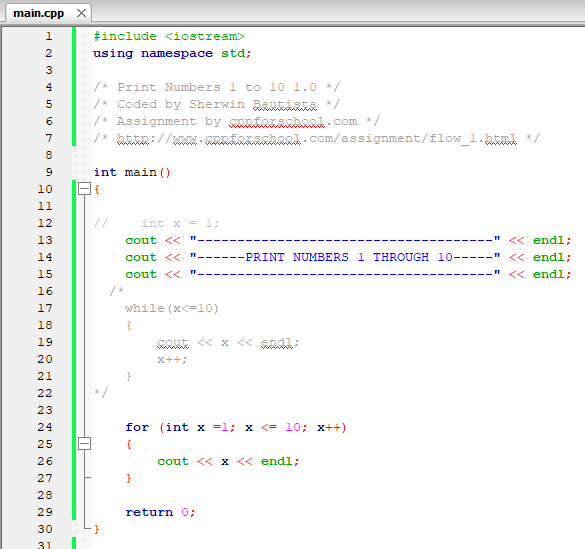Click the dashed string on line 13

pyautogui.click(x=345, y=240)
